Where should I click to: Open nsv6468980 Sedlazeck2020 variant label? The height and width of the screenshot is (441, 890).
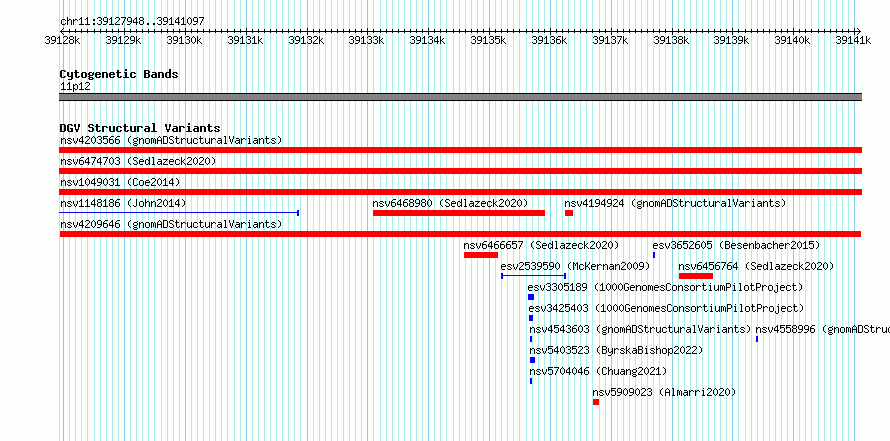pos(450,203)
